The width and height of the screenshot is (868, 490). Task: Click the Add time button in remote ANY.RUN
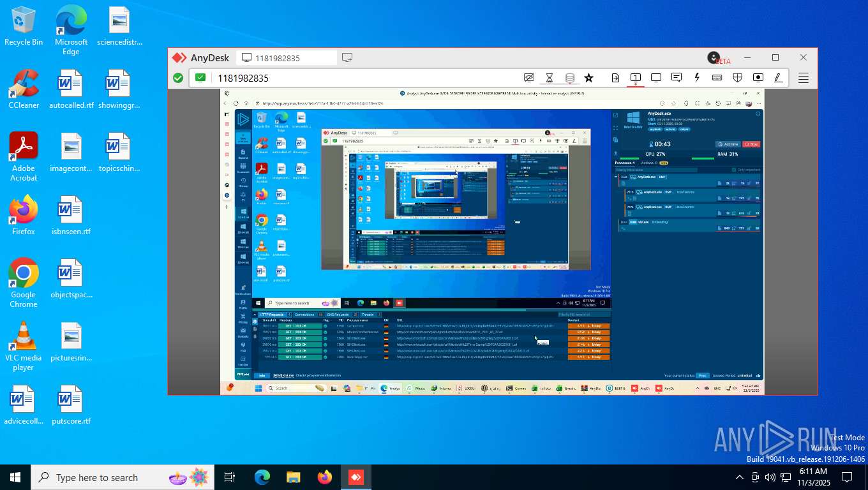(x=728, y=144)
